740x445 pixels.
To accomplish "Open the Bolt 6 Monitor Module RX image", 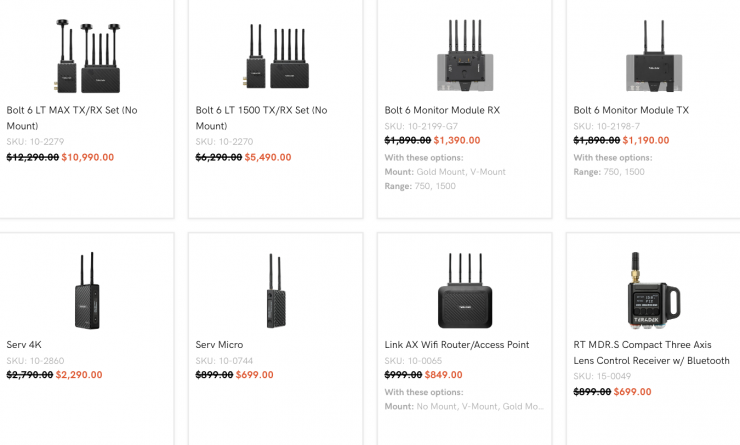I will click(464, 55).
